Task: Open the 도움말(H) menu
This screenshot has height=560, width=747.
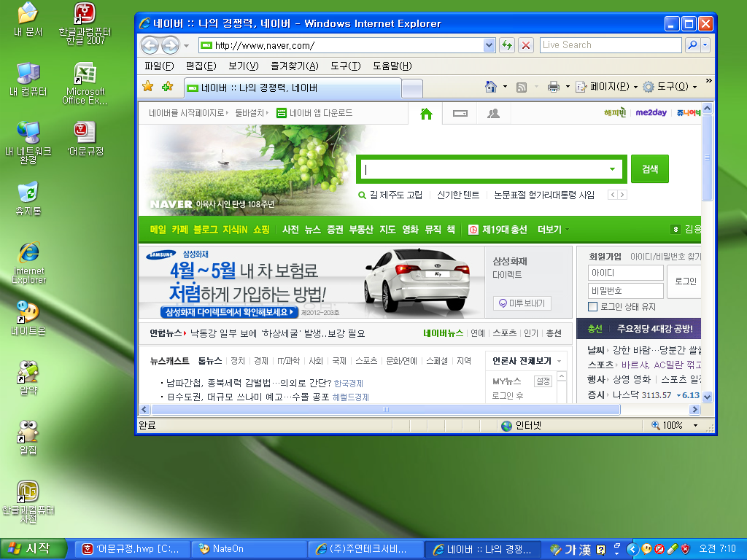Action: tap(392, 66)
